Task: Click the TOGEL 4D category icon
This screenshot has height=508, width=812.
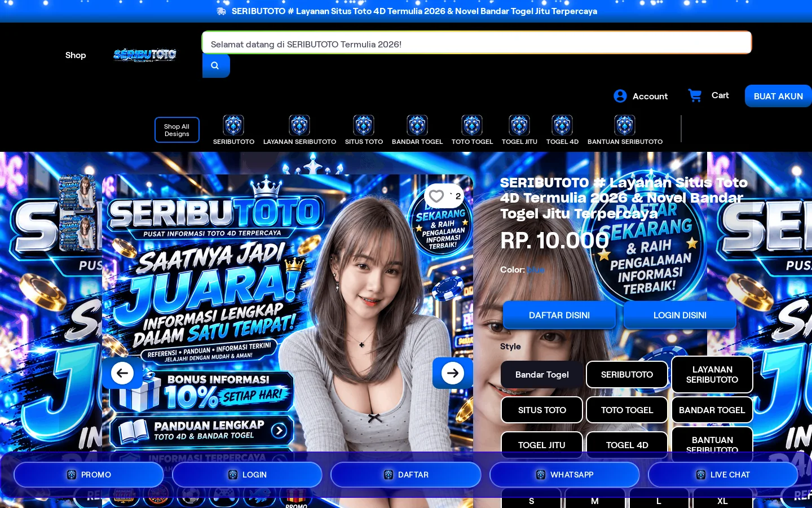Action: pyautogui.click(x=562, y=125)
